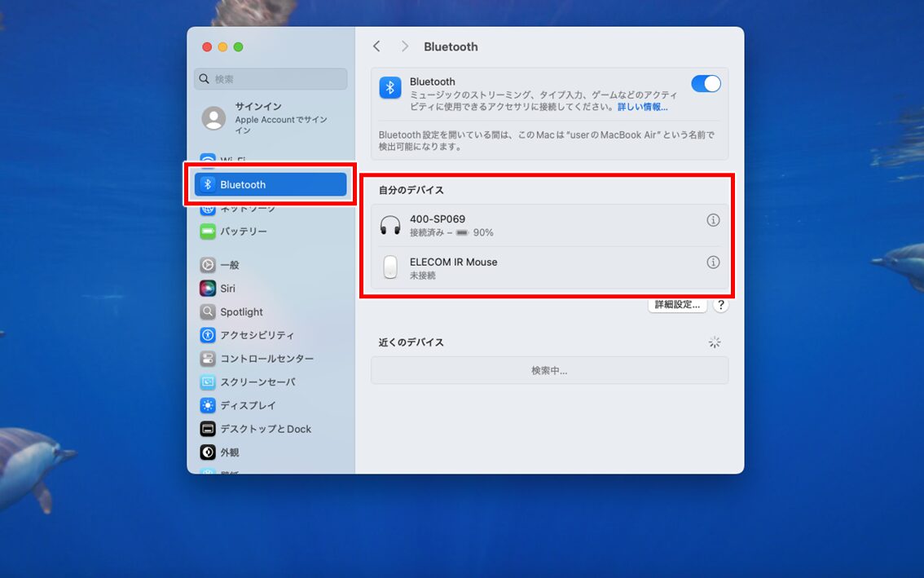Go back using the left chevron
924x578 pixels.
376,46
